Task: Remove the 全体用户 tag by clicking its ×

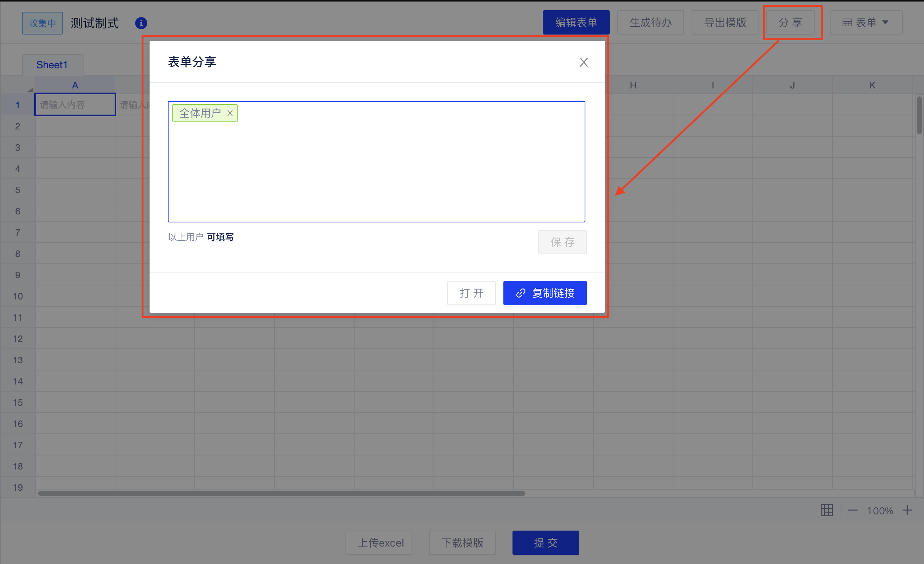Action: (230, 113)
